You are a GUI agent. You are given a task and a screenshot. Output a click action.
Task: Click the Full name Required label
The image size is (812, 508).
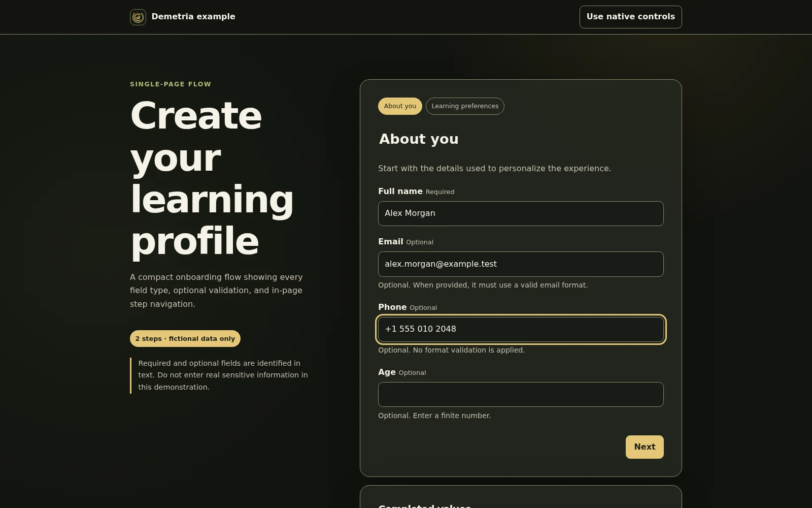416,192
